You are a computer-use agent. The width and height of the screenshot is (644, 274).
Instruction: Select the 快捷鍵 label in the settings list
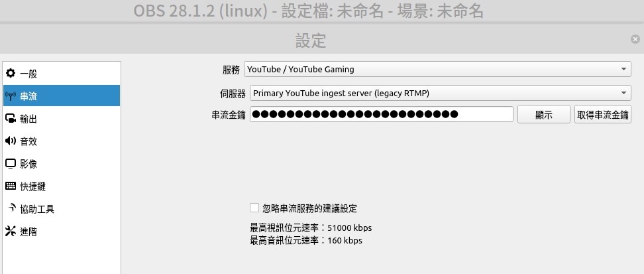33,187
